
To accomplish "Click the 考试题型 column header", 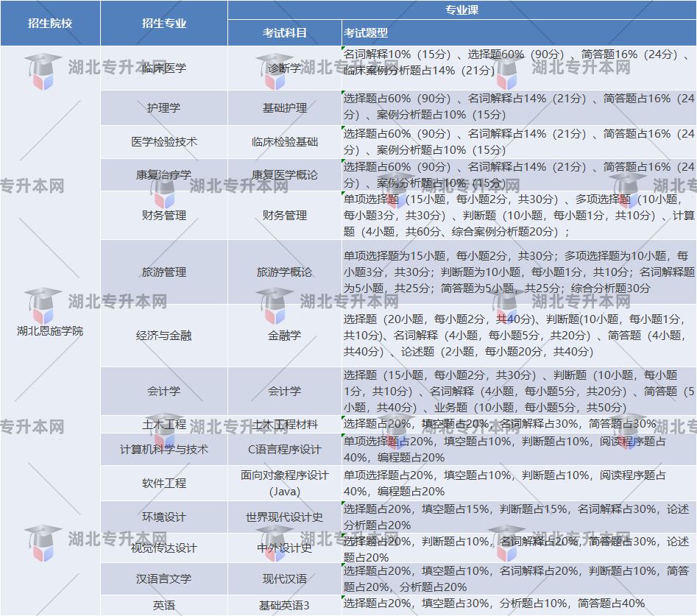I will tap(519, 33).
